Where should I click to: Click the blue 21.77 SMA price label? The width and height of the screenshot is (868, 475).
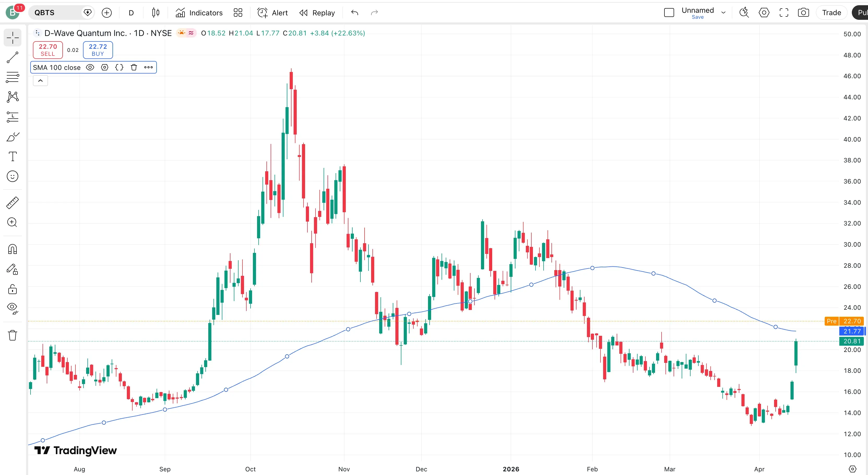coord(852,331)
